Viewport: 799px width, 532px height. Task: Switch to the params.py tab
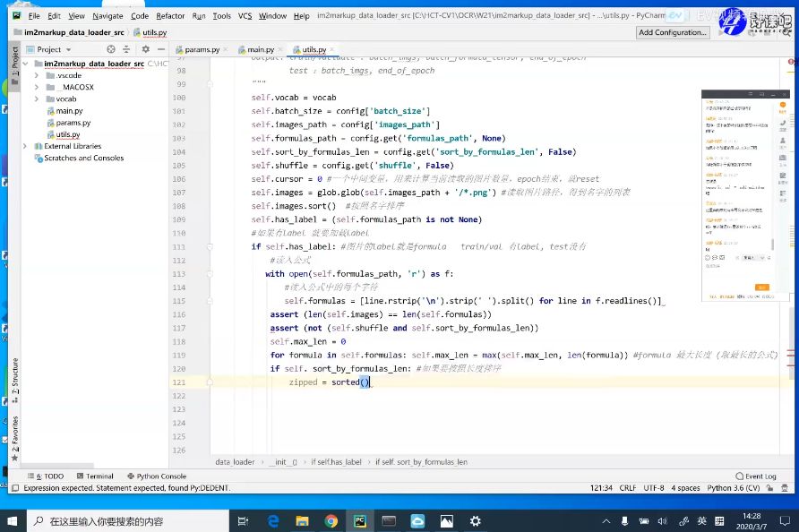point(198,49)
